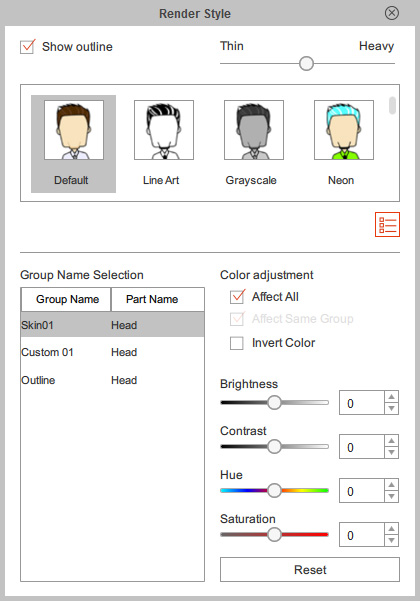
Task: Click the Contrast slider handle
Action: pyautogui.click(x=274, y=447)
